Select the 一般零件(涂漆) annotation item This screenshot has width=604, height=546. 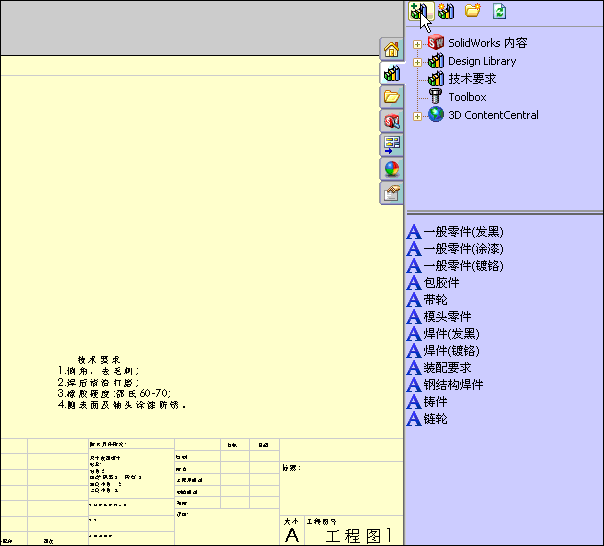[x=455, y=249]
